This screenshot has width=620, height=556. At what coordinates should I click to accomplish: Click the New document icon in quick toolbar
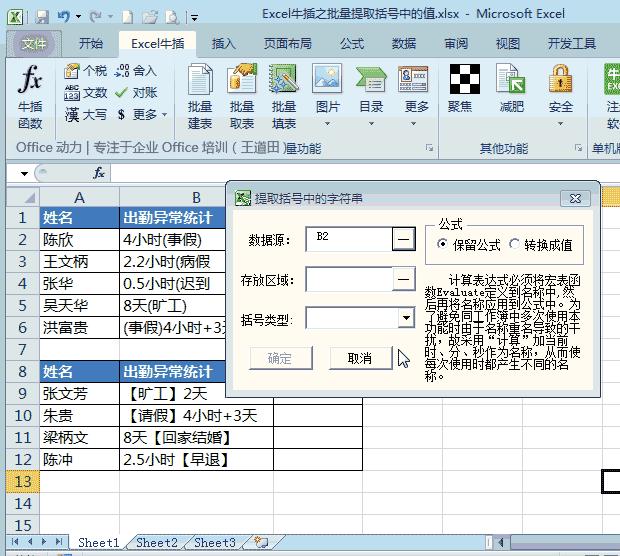(127, 17)
